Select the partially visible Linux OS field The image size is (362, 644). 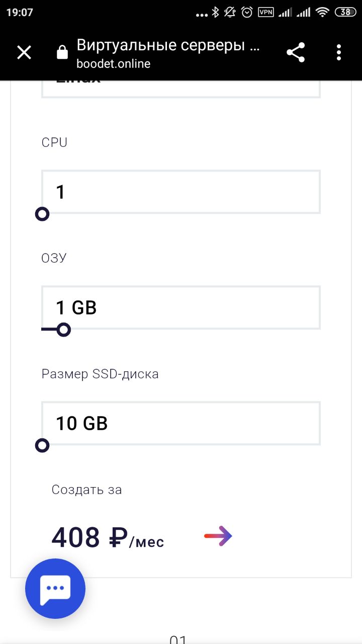click(x=181, y=89)
